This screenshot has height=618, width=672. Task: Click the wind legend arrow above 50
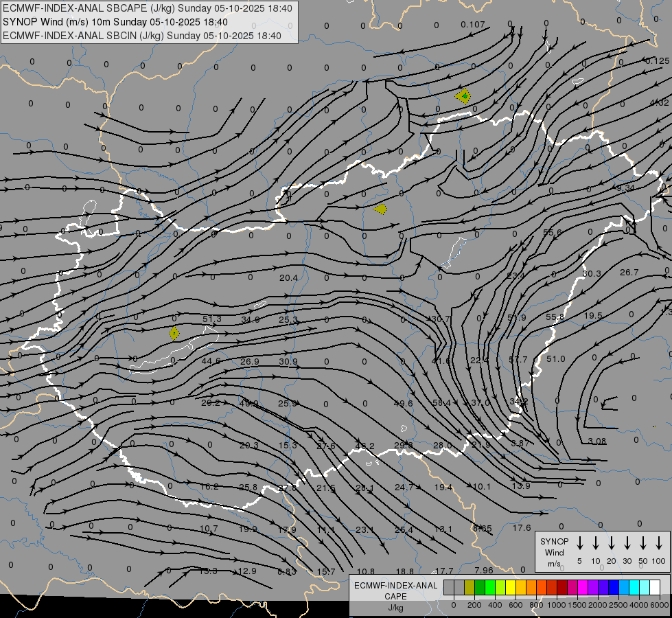643,542
